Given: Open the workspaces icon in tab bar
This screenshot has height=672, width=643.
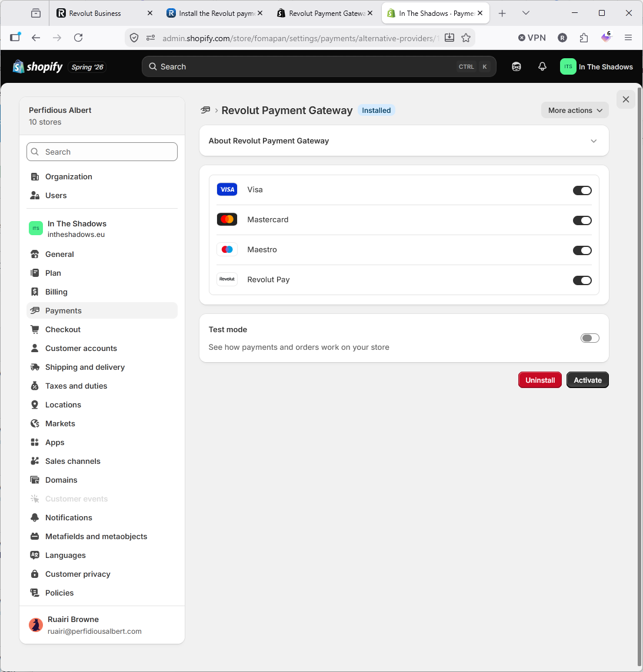Looking at the screenshot, I should coord(36,14).
